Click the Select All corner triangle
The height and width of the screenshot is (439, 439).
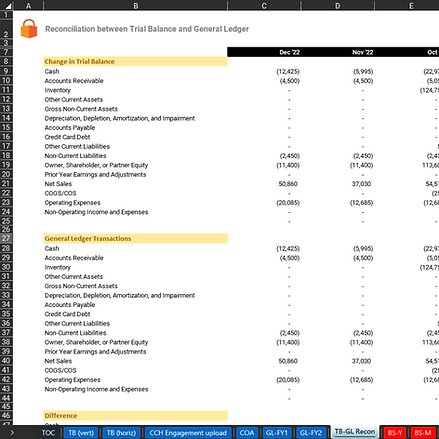(x=8, y=6)
